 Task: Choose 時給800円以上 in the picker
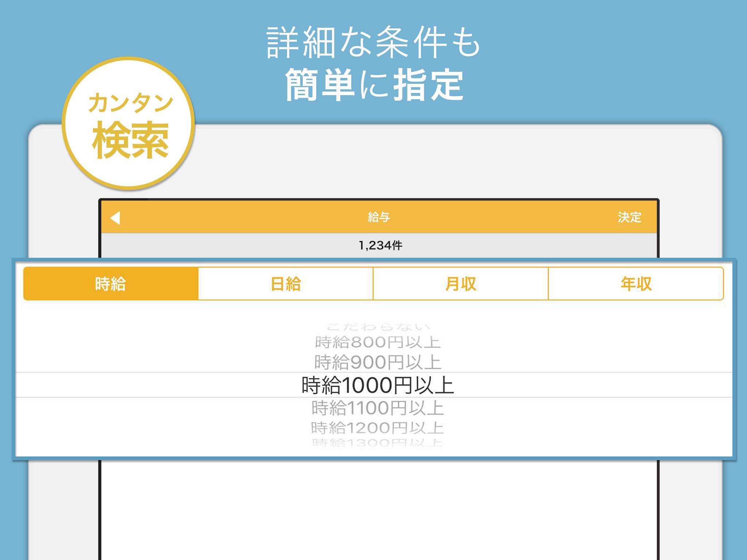click(378, 342)
